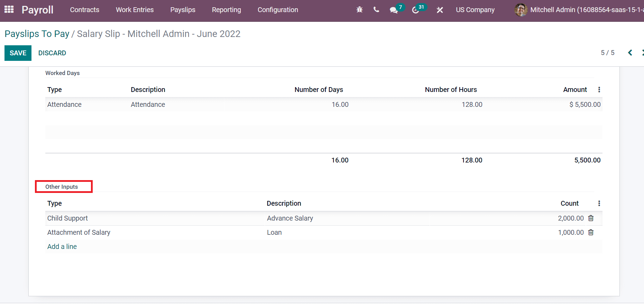This screenshot has height=307, width=644.
Task: Open Worked Days column options kebab menu
Action: [599, 90]
